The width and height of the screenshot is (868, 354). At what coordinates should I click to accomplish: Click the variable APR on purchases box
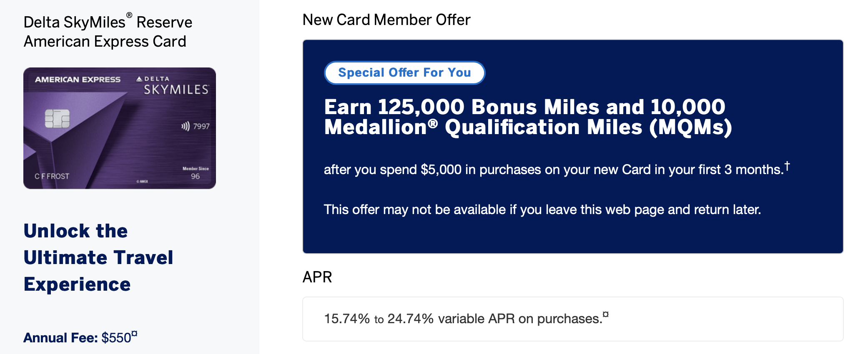(573, 319)
